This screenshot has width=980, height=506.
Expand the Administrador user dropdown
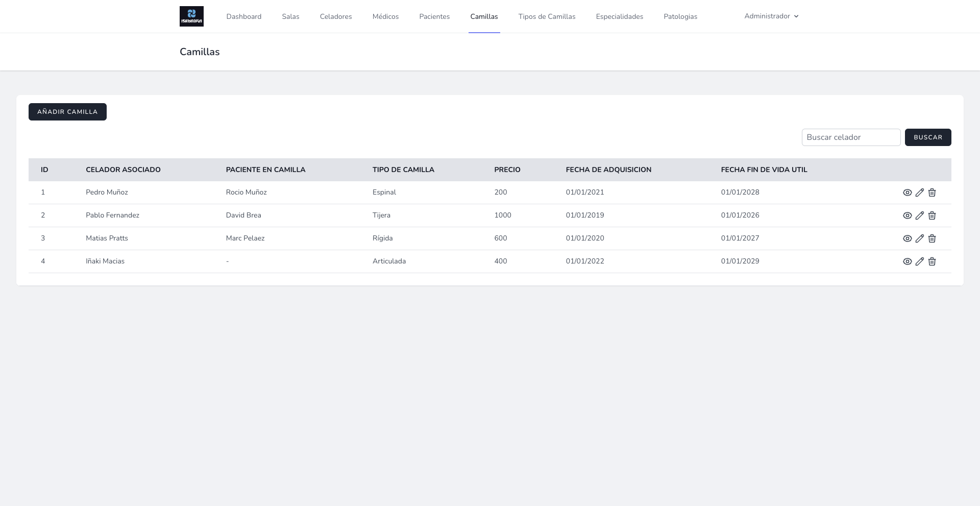coord(771,16)
